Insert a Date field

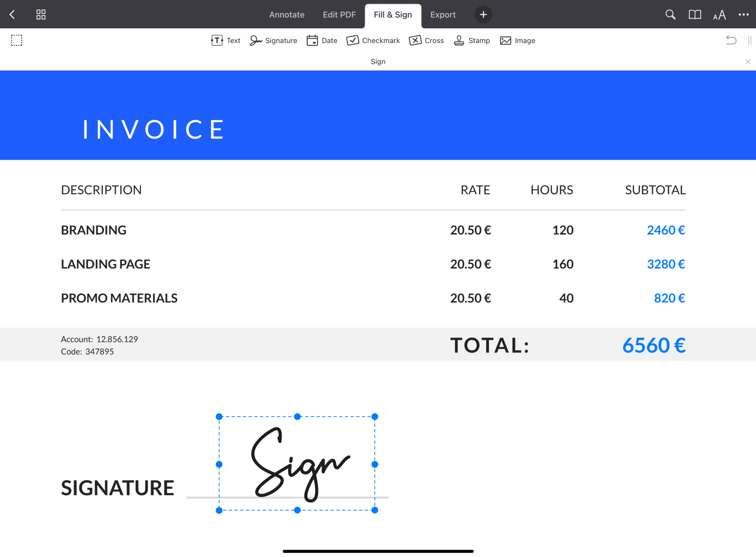(322, 41)
